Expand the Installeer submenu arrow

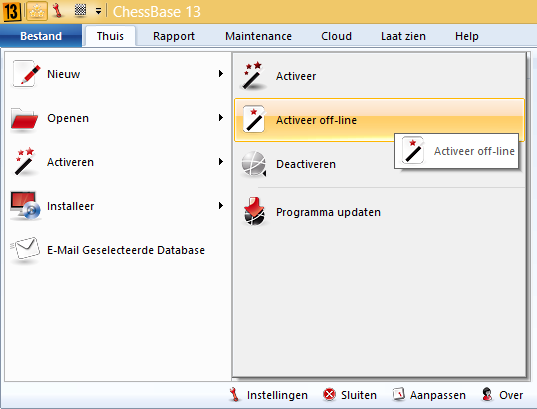221,206
